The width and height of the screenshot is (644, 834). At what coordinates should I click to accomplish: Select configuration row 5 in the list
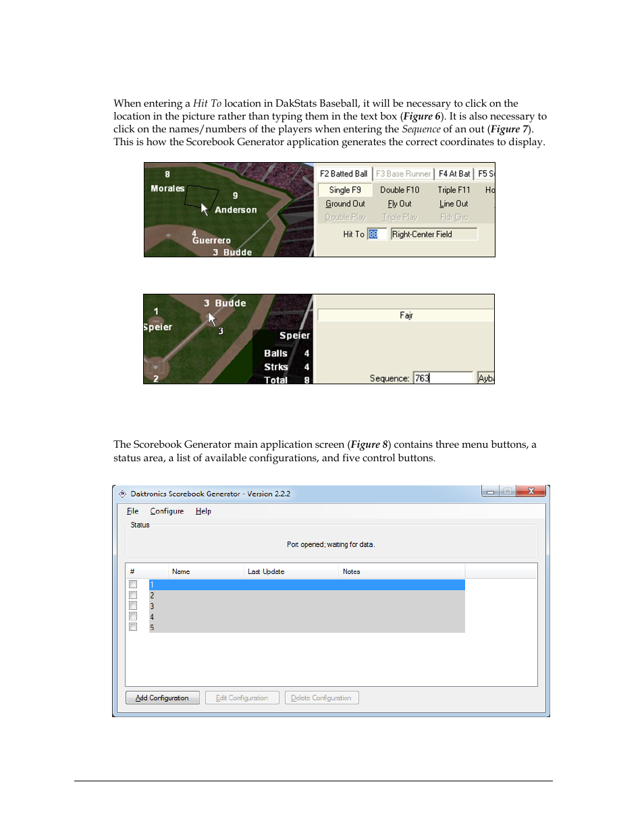click(306, 627)
